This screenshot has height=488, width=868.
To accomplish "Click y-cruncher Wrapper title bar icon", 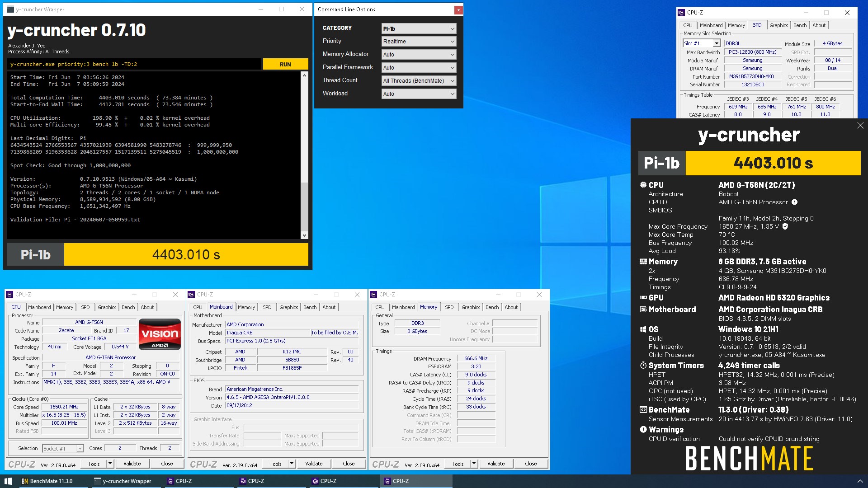I will [x=10, y=9].
